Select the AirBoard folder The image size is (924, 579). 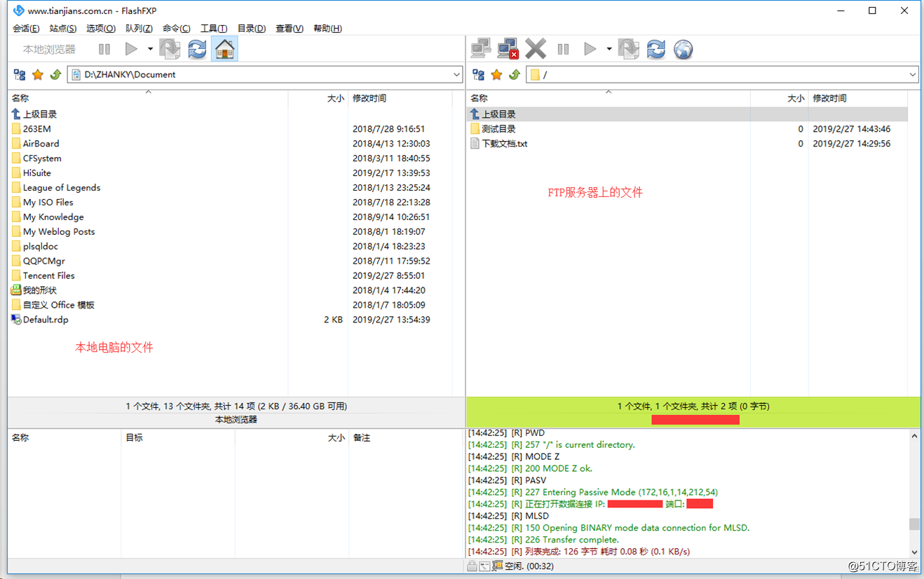[41, 144]
